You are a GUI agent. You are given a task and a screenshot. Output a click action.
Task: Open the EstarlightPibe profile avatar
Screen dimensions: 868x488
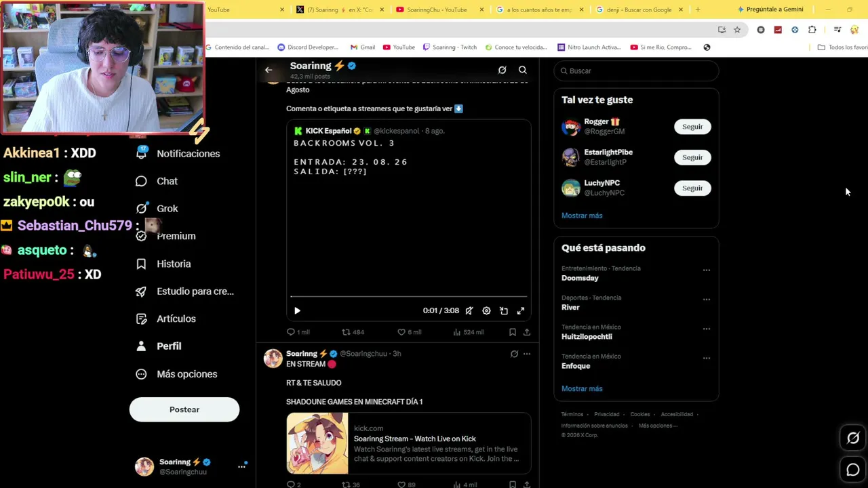point(571,157)
